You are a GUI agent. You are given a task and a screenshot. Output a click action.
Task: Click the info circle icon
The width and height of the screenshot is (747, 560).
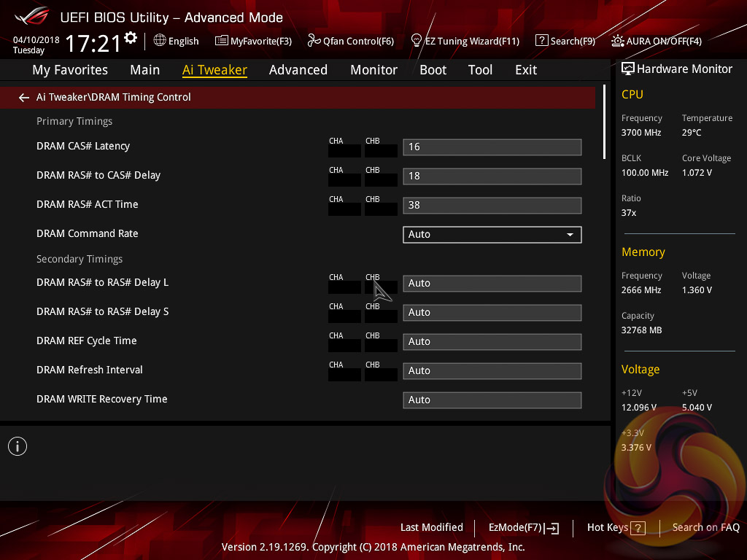click(x=18, y=446)
